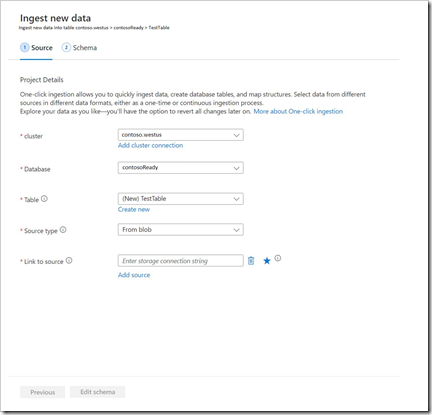
Task: Click info icon next to Table label
Action: (44, 199)
